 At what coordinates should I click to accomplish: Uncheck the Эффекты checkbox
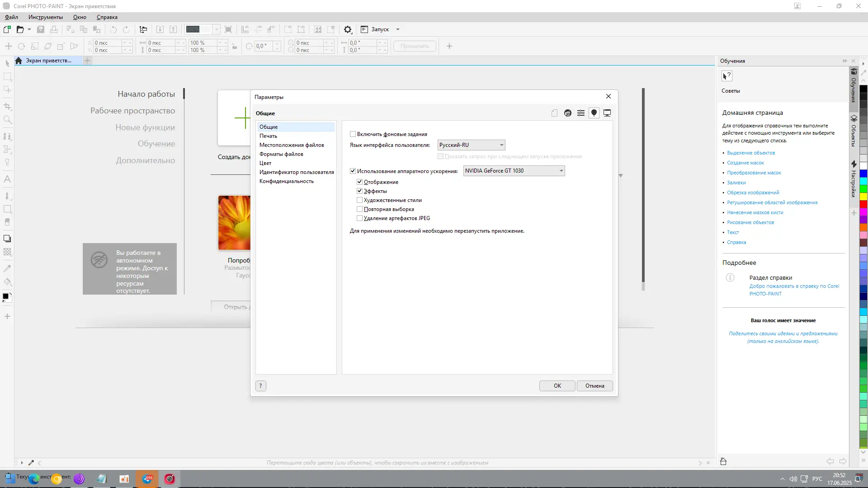(x=360, y=191)
